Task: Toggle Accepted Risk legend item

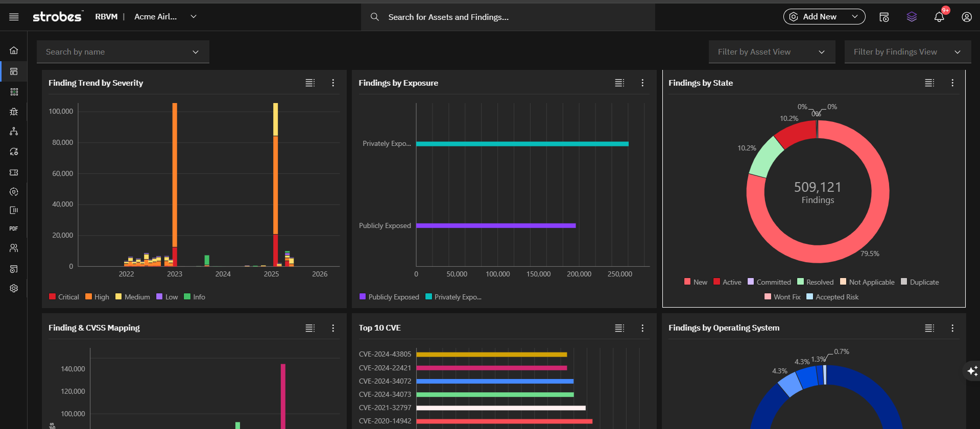Action: coord(832,297)
